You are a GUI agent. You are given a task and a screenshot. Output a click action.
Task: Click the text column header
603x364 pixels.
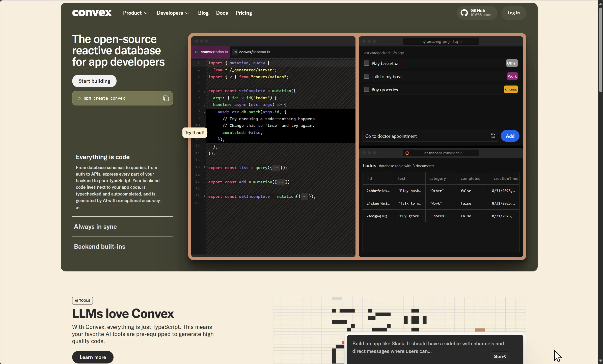[x=410, y=179]
